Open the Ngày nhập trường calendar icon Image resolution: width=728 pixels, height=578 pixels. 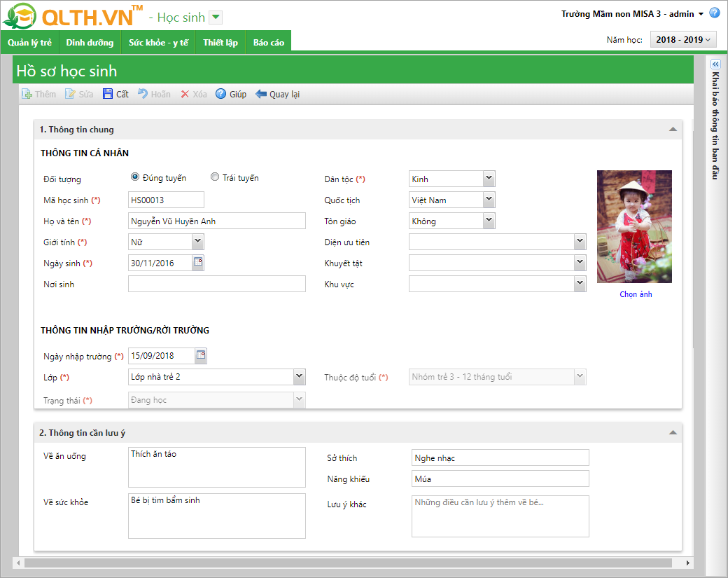201,355
